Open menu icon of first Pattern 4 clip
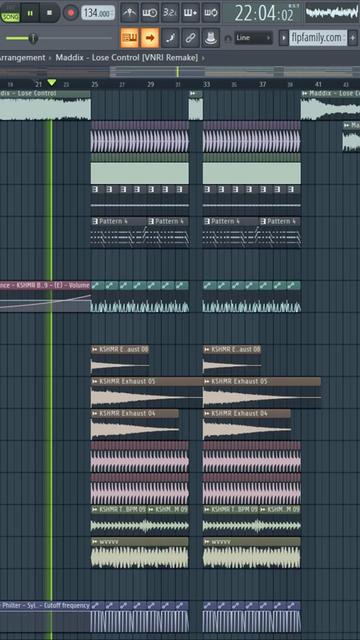 point(95,221)
